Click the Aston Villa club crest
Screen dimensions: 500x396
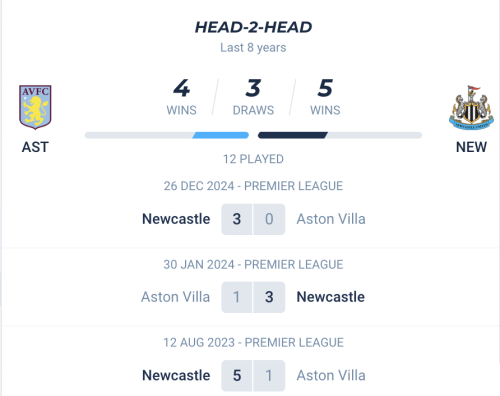tap(35, 107)
